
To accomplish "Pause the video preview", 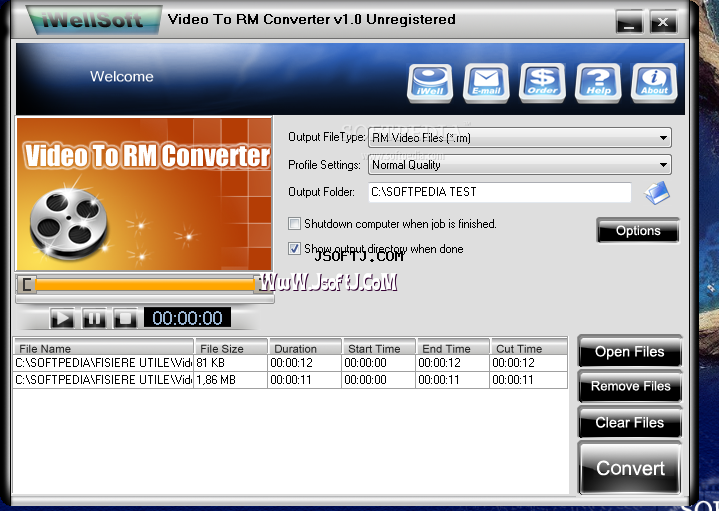I will pos(94,318).
